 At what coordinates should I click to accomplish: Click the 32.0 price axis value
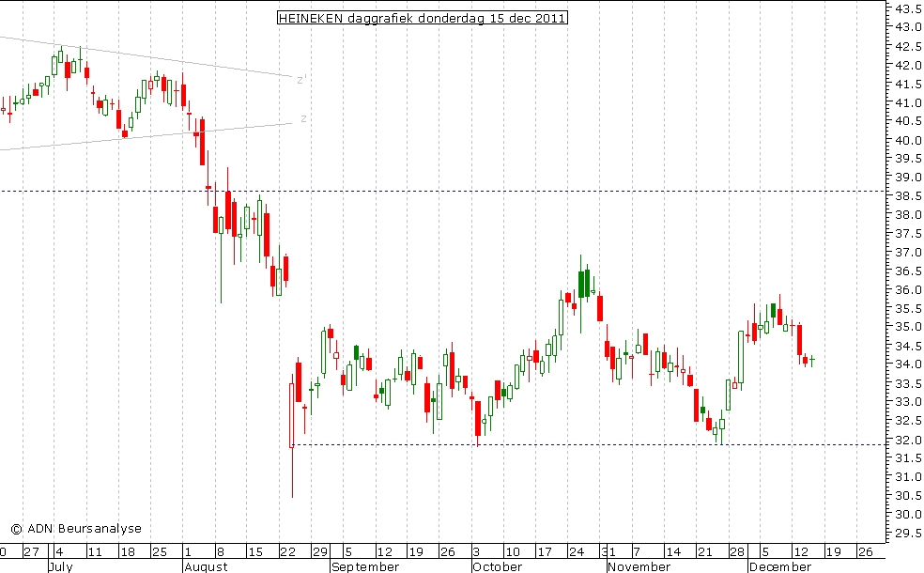909,441
